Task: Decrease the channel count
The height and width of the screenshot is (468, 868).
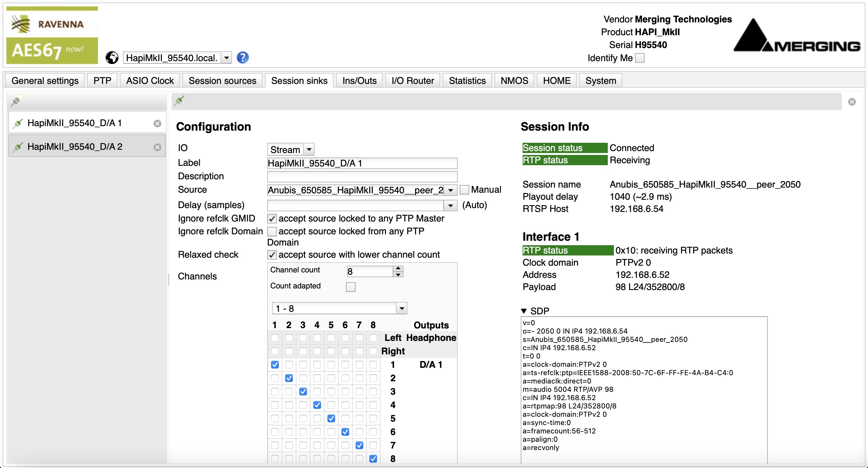Action: (x=398, y=274)
